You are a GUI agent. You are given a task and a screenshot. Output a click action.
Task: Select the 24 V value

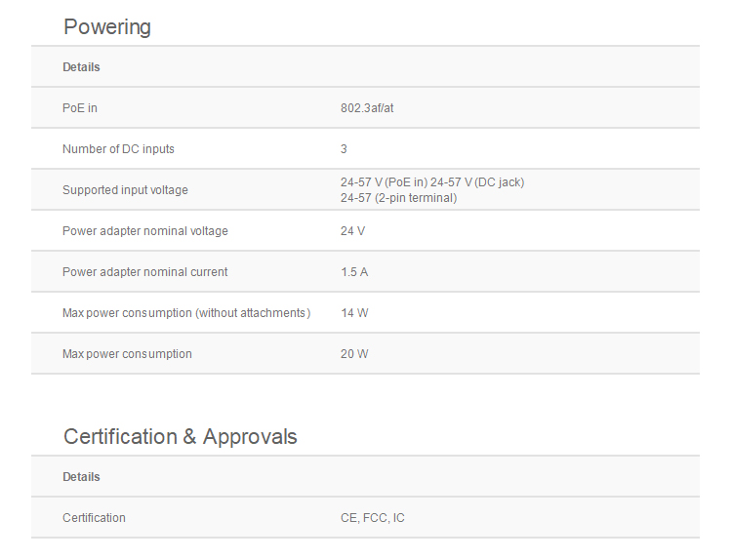352,231
